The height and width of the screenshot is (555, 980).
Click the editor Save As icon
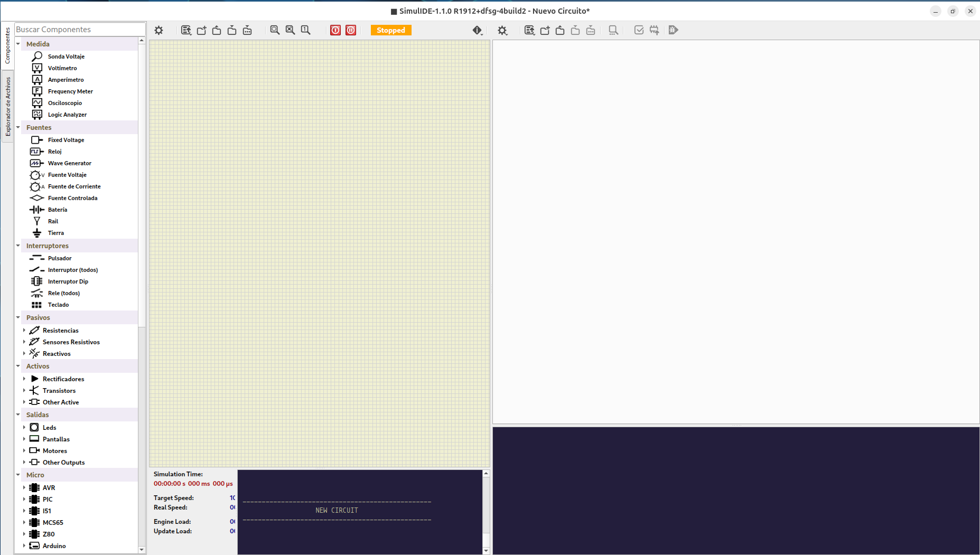click(x=591, y=30)
